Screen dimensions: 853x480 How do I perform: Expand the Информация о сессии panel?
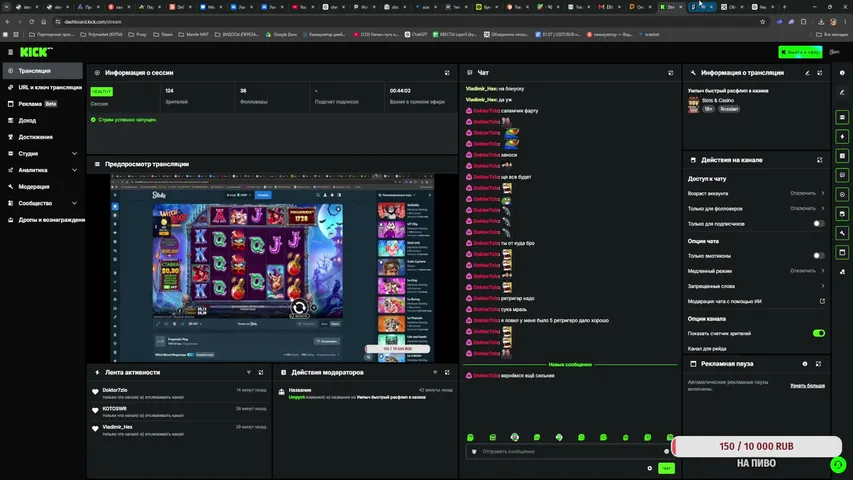(x=447, y=73)
